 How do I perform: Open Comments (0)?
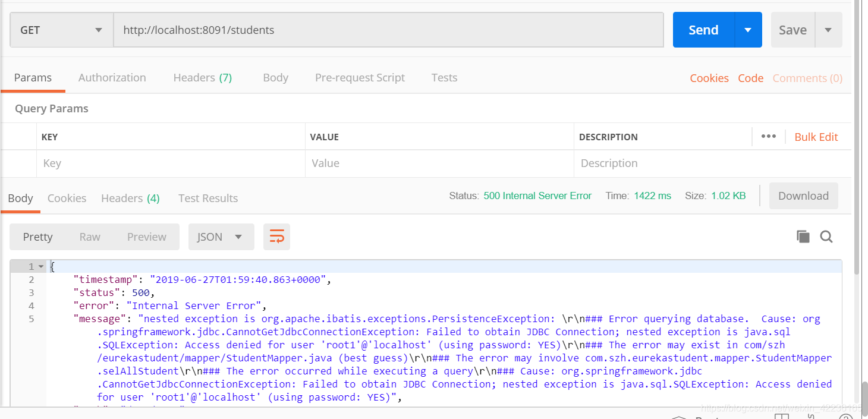[807, 78]
